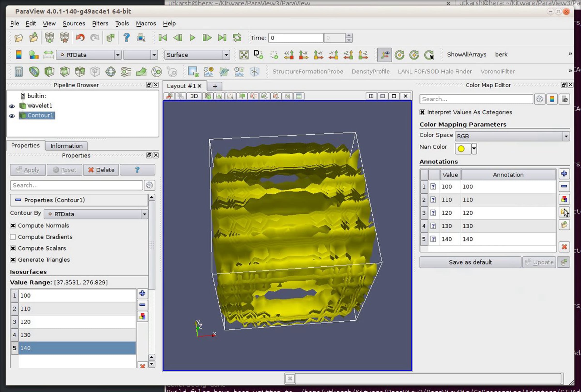Image resolution: width=581 pixels, height=392 pixels.
Task: Apply the Clip filter icon
Action: 49,72
